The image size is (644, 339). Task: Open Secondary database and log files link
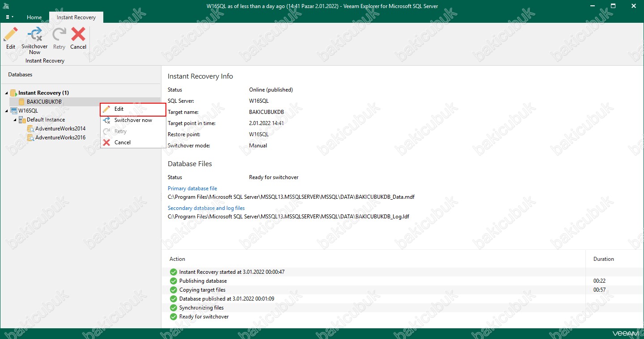tap(206, 208)
